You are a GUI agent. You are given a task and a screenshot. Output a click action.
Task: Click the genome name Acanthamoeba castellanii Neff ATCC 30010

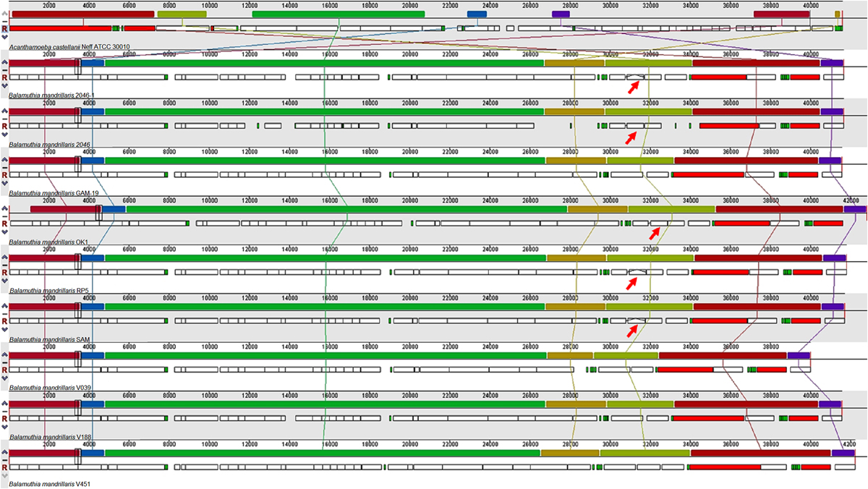(69, 46)
